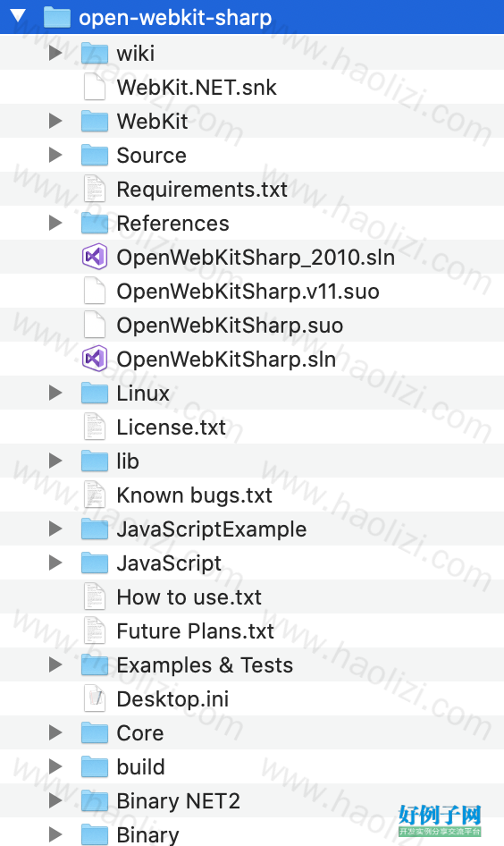504x846 pixels.
Task: Collapse the open-webkit-sharp folder disclosure triangle
Action: [x=19, y=16]
